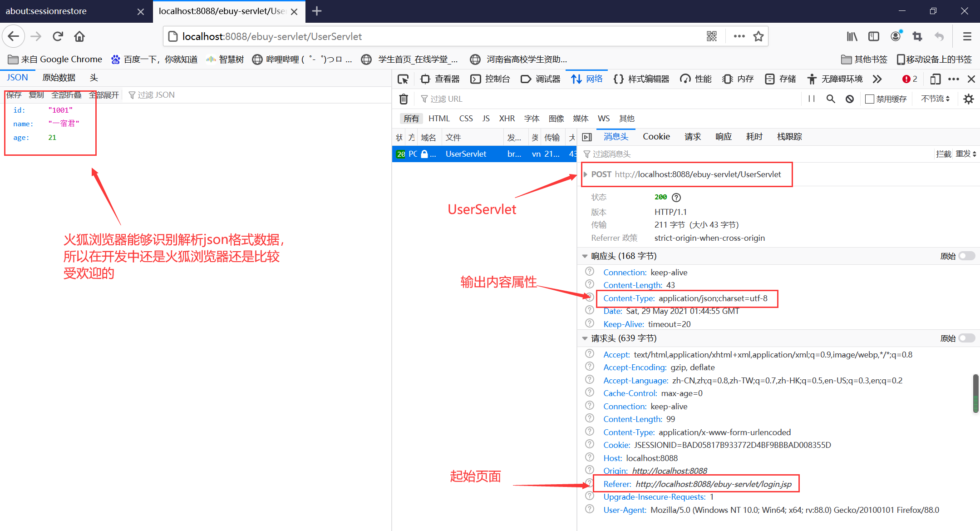Click the screenshot crop toolbar icon

[x=917, y=36]
